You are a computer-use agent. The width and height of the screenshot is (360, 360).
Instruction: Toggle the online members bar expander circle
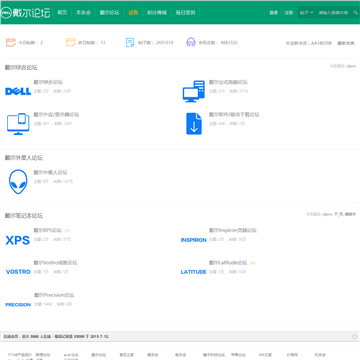tap(354, 337)
